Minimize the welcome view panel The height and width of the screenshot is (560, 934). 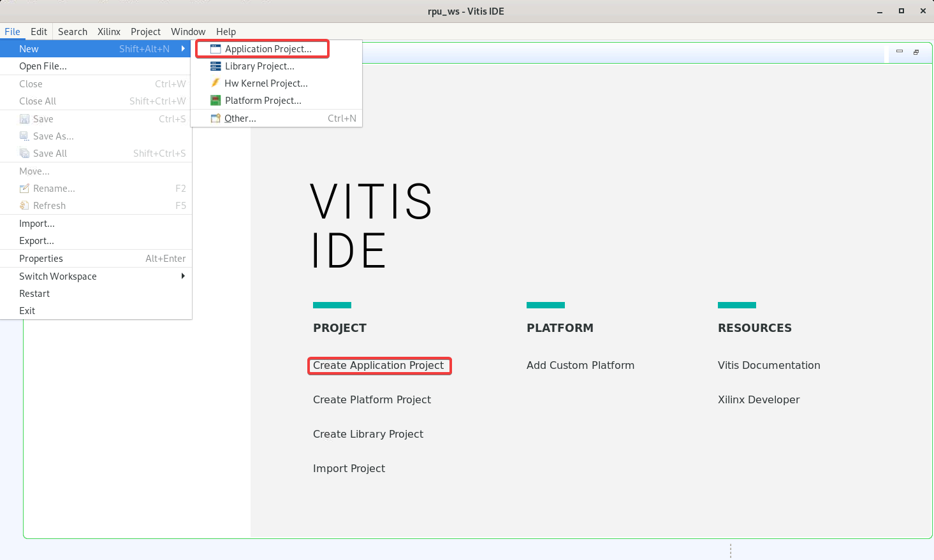coord(900,52)
